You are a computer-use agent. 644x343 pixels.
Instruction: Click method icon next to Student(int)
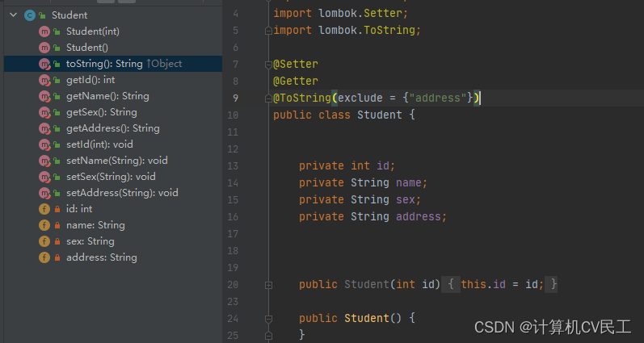coord(44,31)
